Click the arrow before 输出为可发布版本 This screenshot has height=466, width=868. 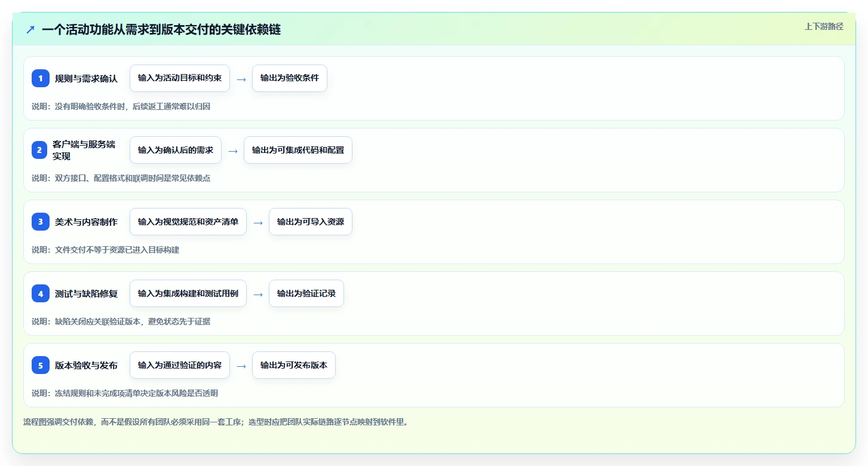[x=241, y=366]
